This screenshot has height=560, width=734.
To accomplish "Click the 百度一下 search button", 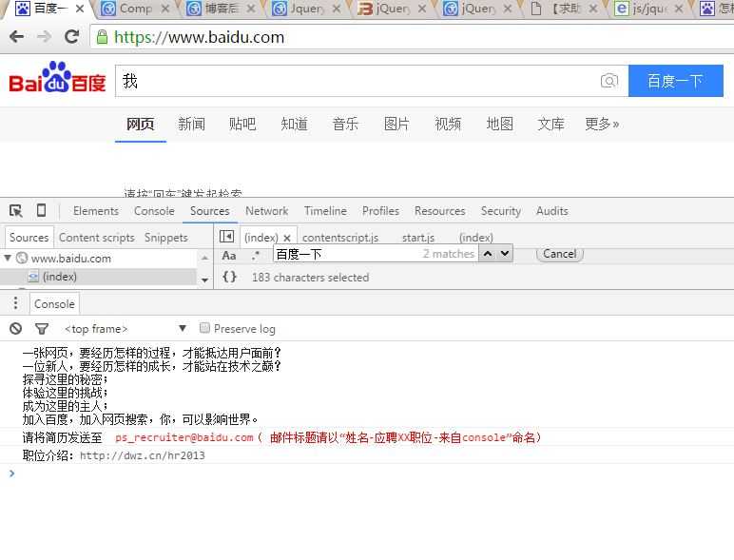I will pos(675,81).
